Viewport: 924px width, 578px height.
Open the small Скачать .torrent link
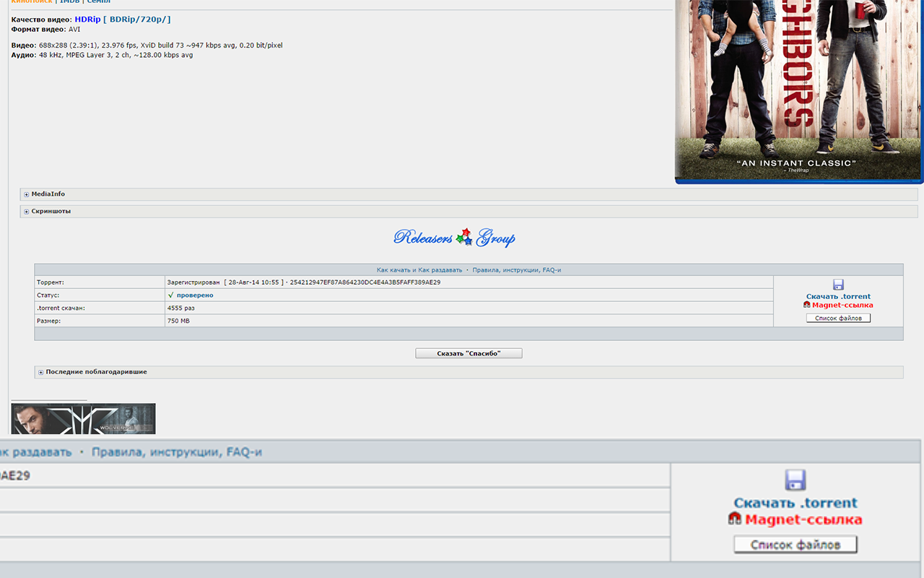coord(838,296)
